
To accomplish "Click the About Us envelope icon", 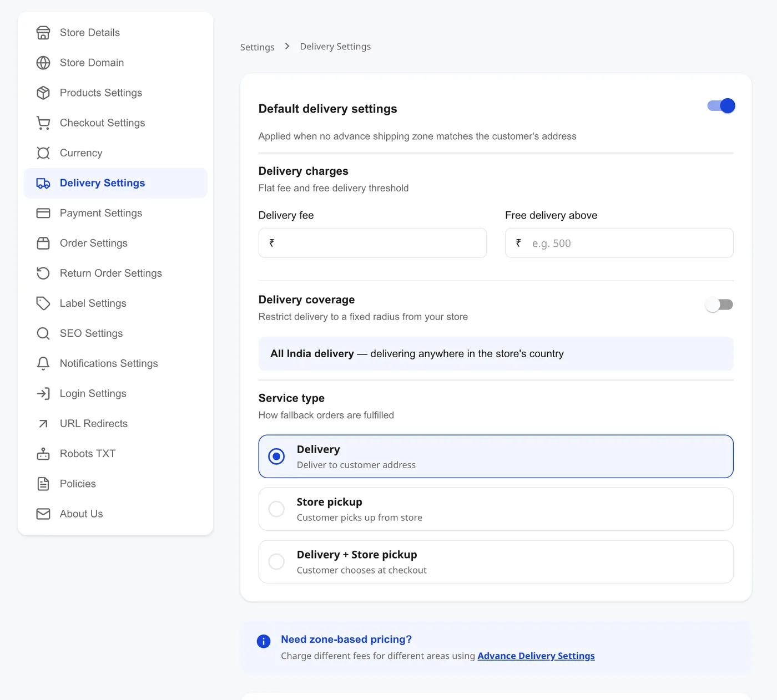I will [43, 514].
